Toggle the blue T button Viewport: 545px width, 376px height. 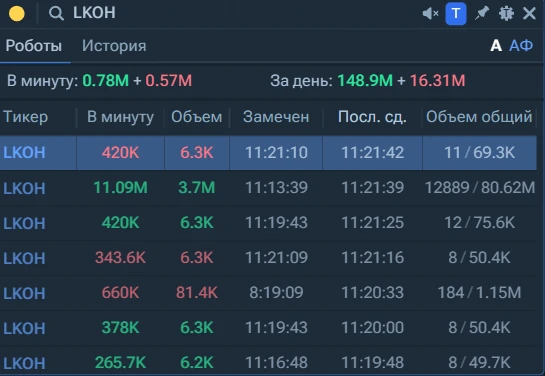(456, 14)
